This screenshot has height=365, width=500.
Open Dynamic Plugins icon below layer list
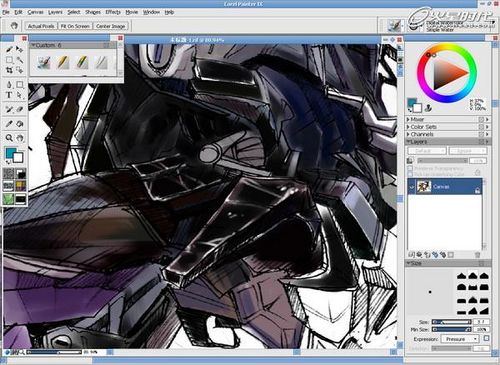(419, 255)
